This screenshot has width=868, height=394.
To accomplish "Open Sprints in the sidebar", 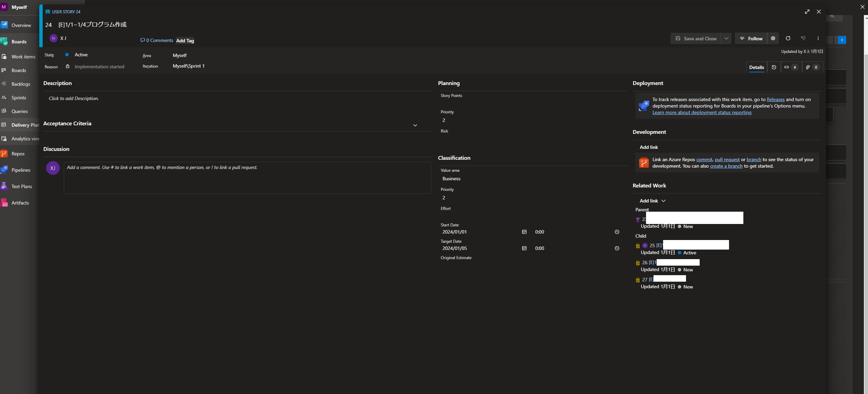I will [x=19, y=98].
